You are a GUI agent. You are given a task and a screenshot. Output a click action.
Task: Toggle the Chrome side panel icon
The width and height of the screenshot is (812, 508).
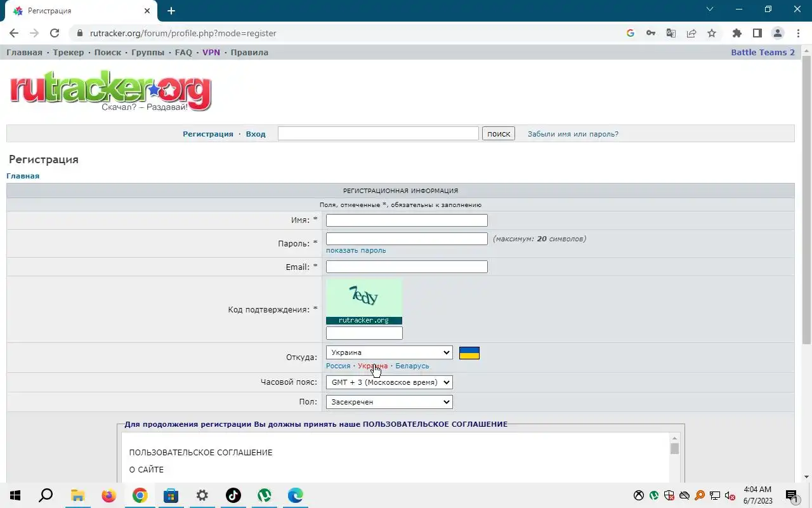tap(757, 33)
